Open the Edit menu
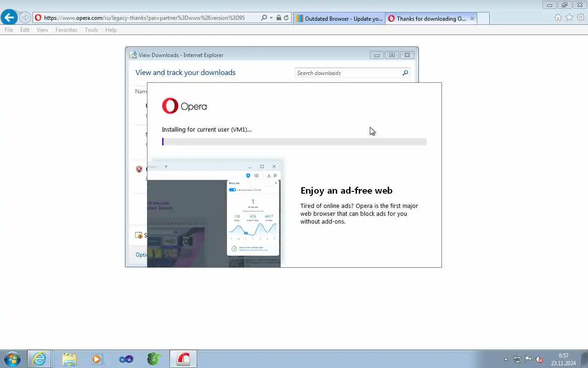The image size is (588, 368). click(x=25, y=30)
